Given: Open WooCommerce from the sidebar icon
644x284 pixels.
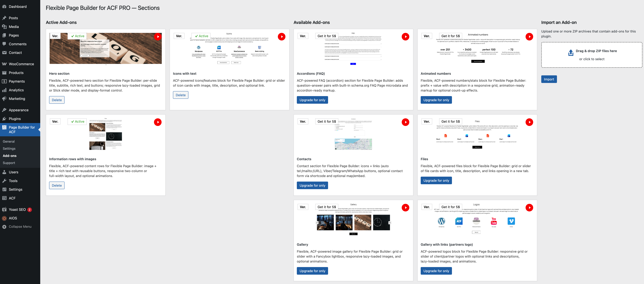Looking at the screenshot, I should pyautogui.click(x=4, y=64).
